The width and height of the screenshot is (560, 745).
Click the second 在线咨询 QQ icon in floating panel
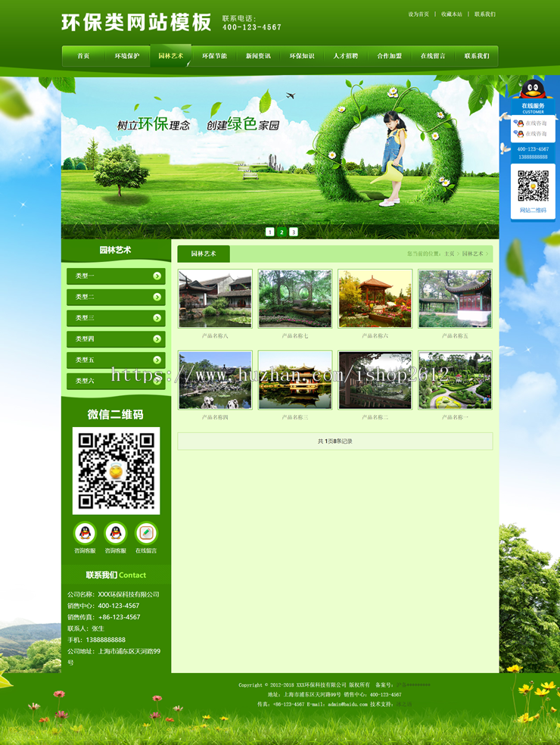click(x=520, y=134)
